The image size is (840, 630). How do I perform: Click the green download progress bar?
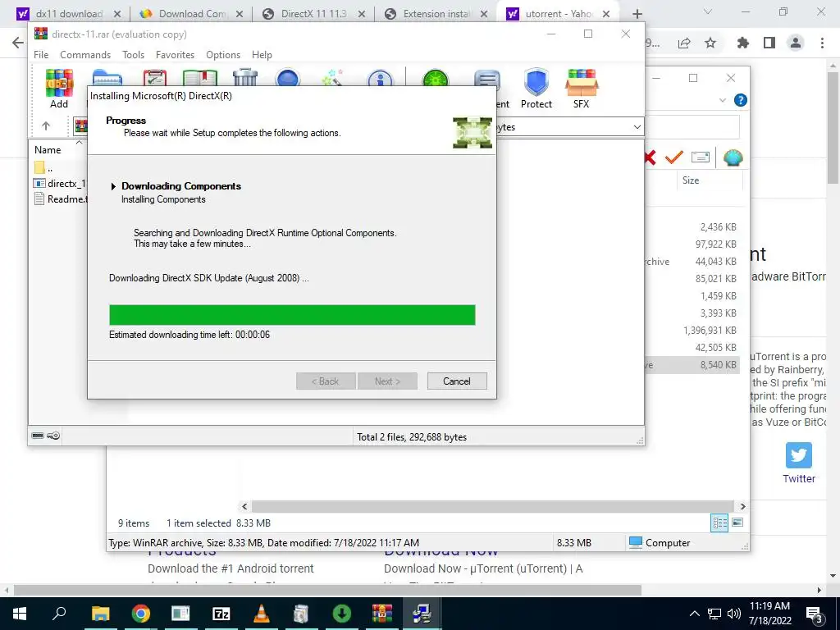[292, 315]
